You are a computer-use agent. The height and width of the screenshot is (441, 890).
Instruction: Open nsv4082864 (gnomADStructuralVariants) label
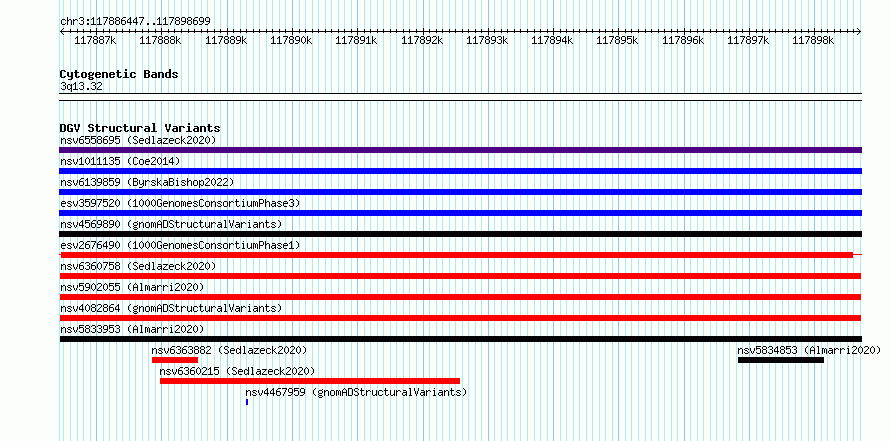click(171, 308)
